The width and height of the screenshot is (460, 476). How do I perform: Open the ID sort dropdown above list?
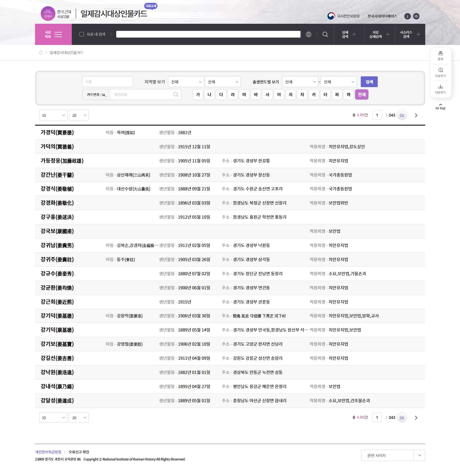coord(53,115)
